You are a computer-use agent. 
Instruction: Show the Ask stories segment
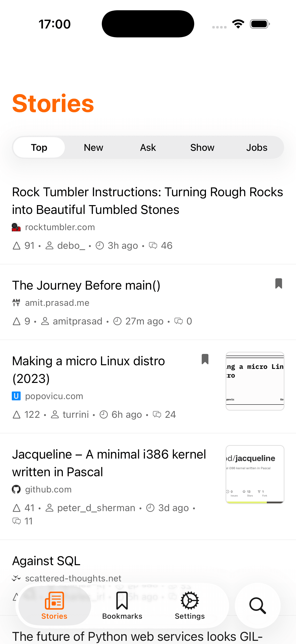click(x=148, y=148)
